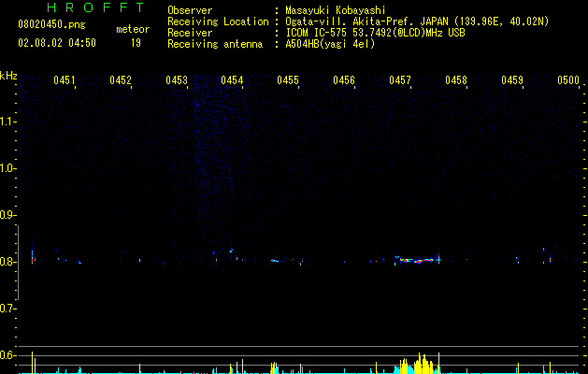Click the 0459 time marker
Viewport: 588px width, 374px height.
point(512,80)
